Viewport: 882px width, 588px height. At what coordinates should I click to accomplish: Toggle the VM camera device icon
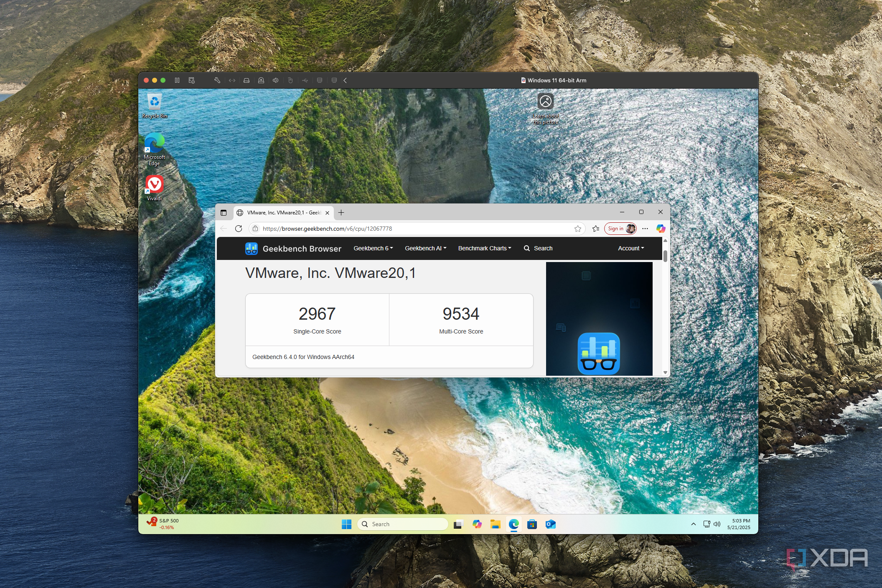coord(261,80)
